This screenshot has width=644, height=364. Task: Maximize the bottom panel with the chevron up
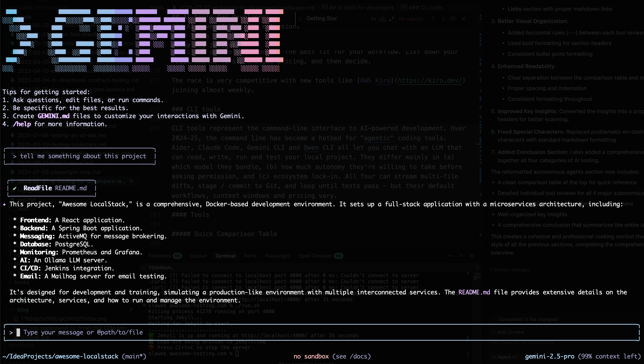[461, 256]
